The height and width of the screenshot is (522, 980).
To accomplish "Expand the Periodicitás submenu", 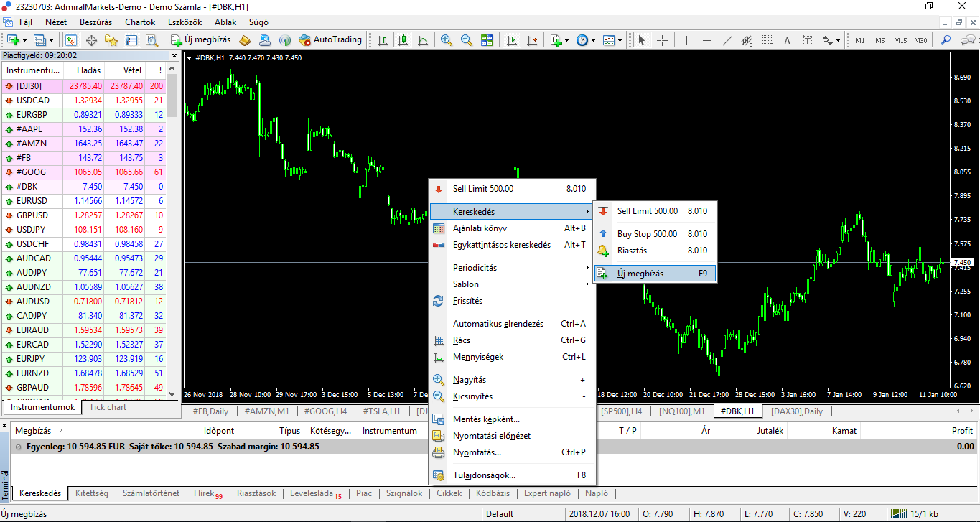I will (513, 268).
